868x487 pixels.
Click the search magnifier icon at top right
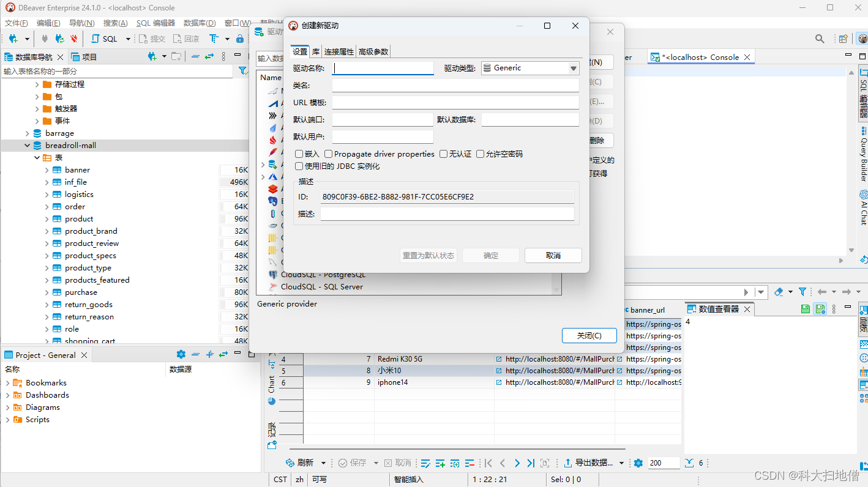click(820, 39)
